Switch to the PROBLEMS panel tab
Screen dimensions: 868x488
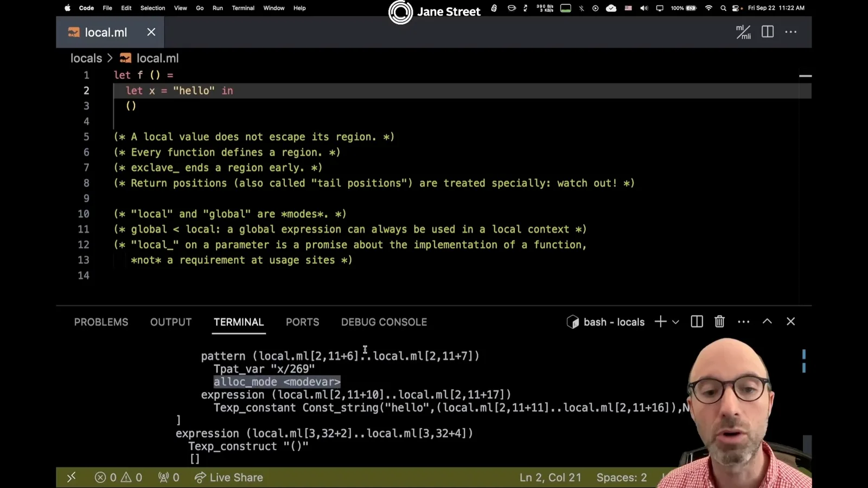101,322
